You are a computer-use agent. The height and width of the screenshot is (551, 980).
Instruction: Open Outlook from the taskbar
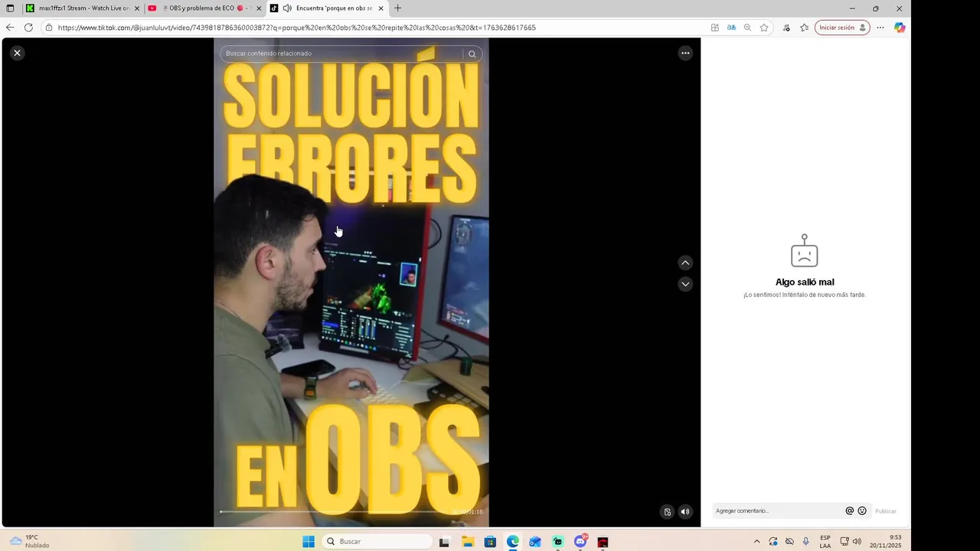[x=535, y=542]
